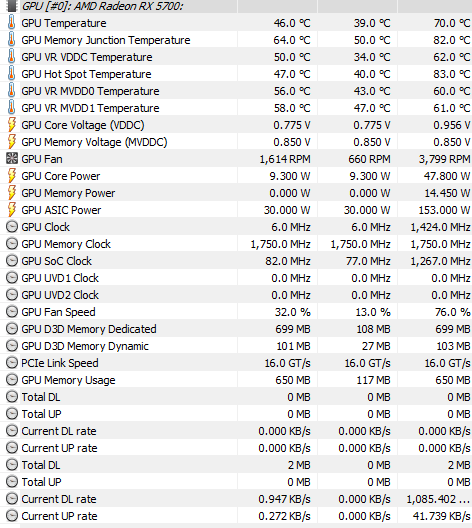472x528 pixels.
Task: Select GPU Core Voltage (VDDC) label
Action: click(83, 125)
